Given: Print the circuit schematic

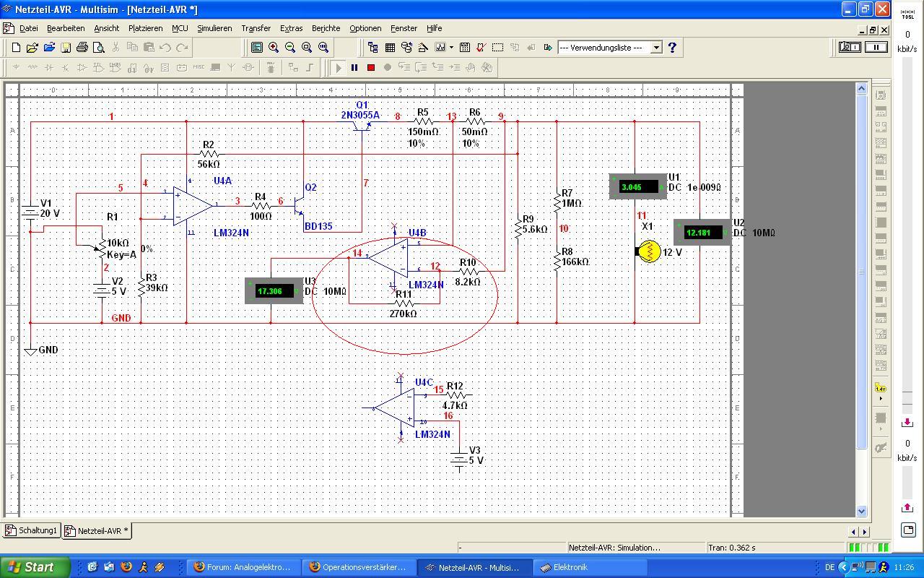Looking at the screenshot, I should click(82, 48).
